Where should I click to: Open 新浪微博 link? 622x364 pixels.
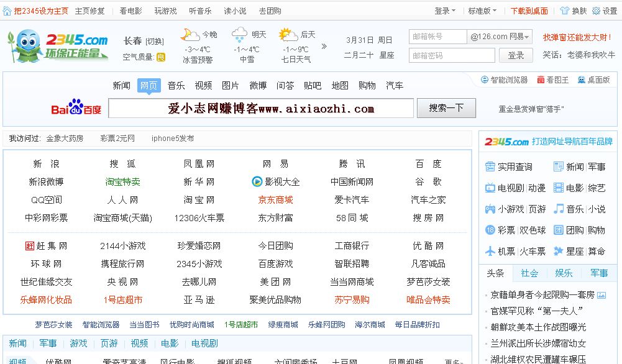coord(46,181)
